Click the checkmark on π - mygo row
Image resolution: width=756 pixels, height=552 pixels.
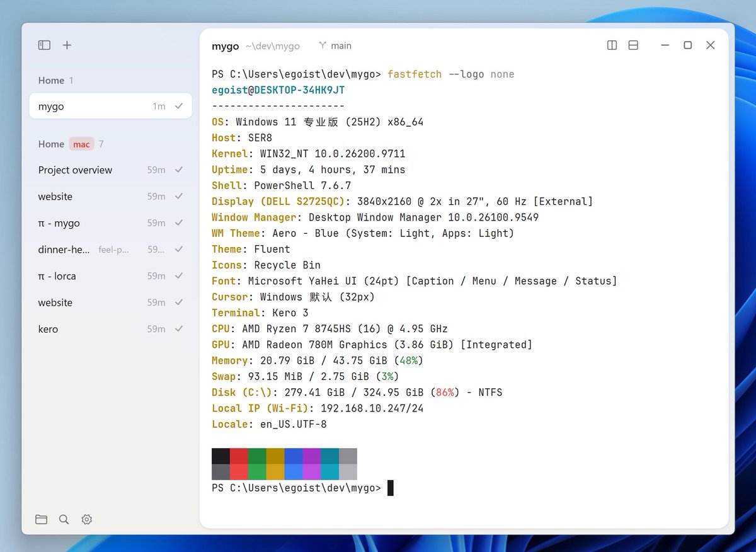coord(179,222)
